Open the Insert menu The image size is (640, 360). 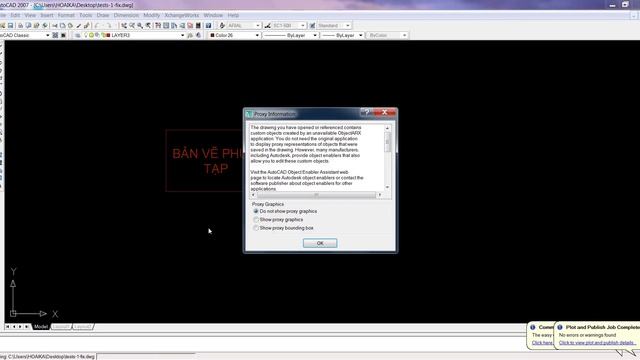pos(47,15)
